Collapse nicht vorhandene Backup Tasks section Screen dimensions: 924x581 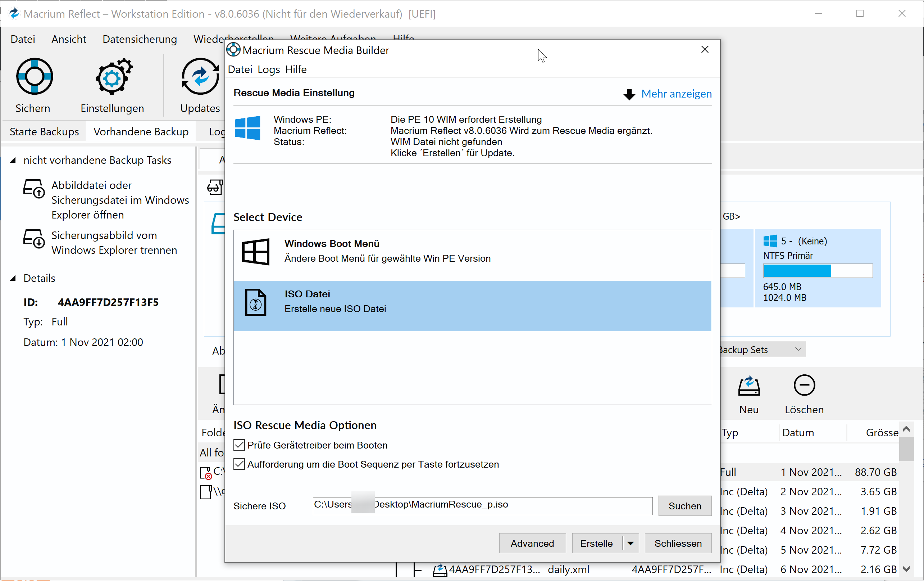pos(13,160)
